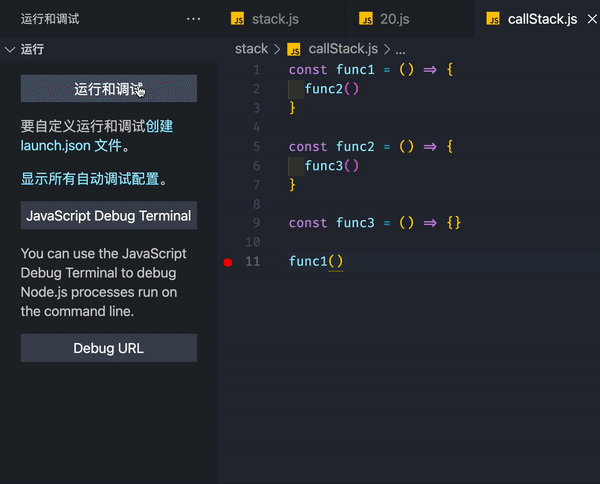
Task: Click the JS file icon in breadcrumb
Action: (294, 48)
